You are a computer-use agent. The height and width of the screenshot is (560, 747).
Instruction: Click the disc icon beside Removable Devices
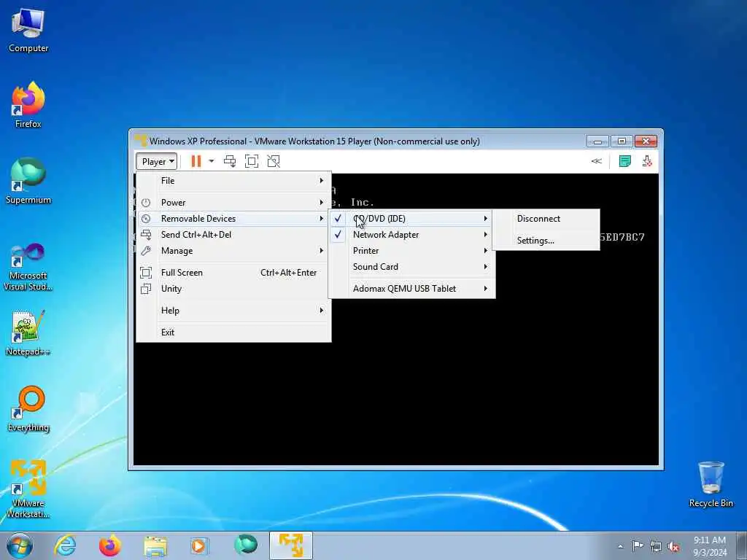(x=146, y=219)
